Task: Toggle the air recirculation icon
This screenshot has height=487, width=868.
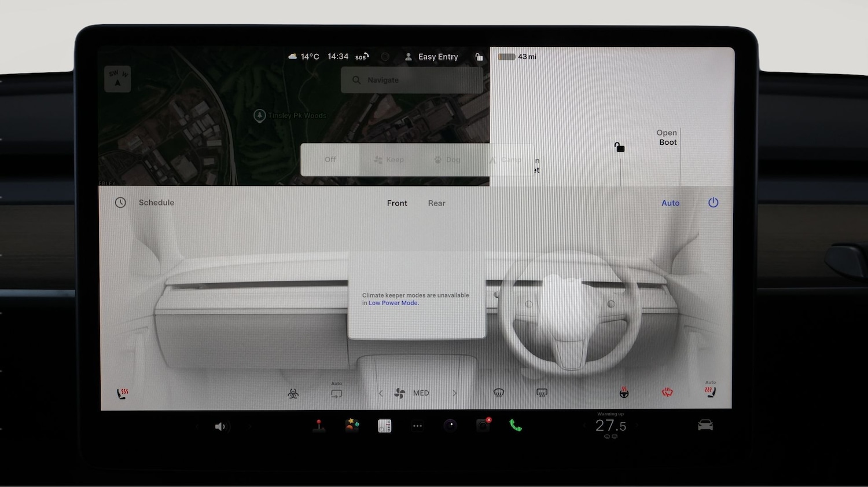Action: coord(336,393)
